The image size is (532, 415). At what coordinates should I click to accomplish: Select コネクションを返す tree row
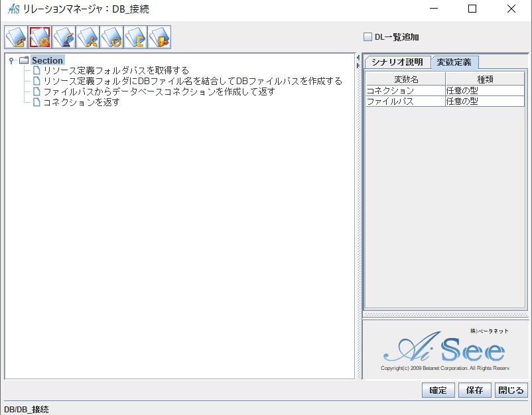pos(82,102)
